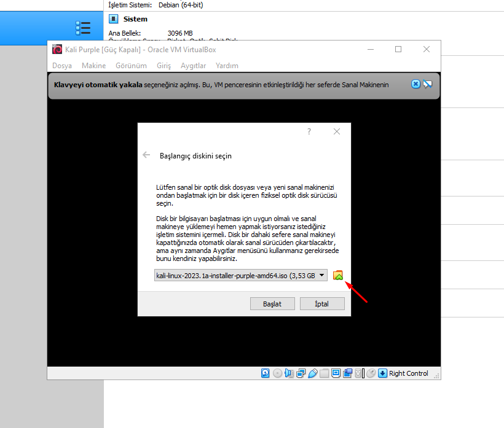This screenshot has width=504, height=428.
Task: Close the Kali Purple VirtualBox window
Action: (426, 50)
